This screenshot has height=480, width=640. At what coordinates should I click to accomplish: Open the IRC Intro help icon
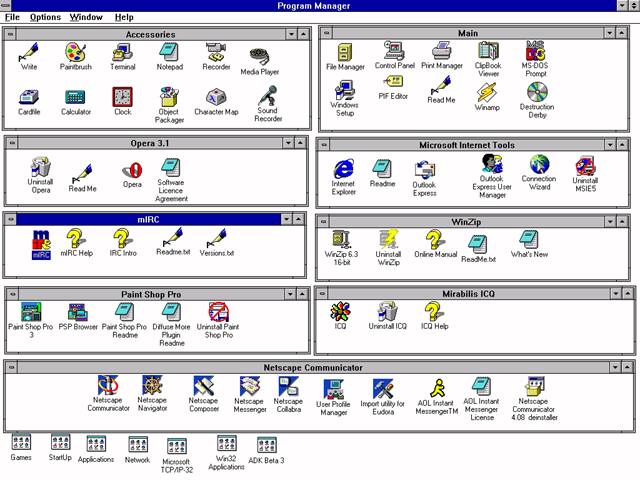(x=122, y=238)
